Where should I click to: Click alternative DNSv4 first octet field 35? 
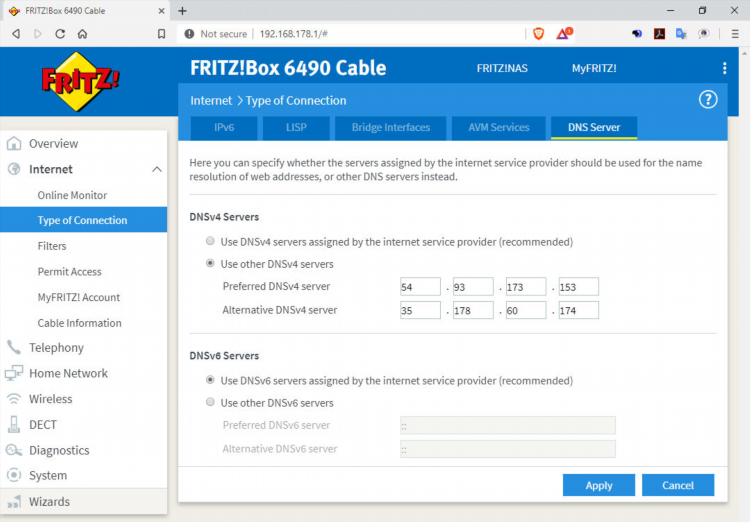[x=420, y=310]
